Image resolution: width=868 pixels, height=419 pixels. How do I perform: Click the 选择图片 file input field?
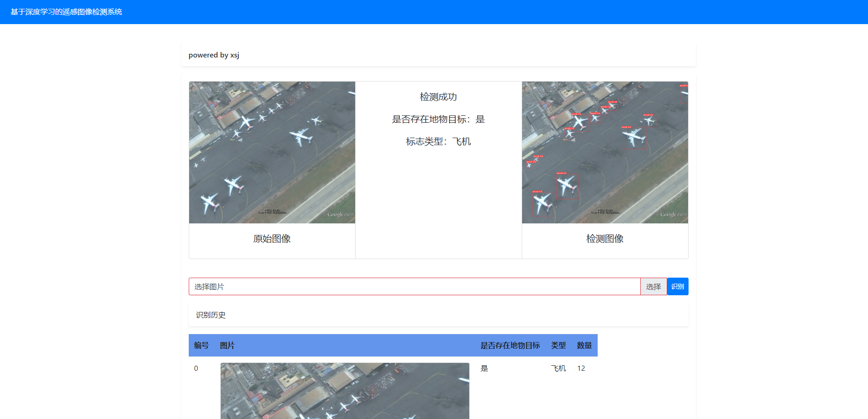click(415, 286)
